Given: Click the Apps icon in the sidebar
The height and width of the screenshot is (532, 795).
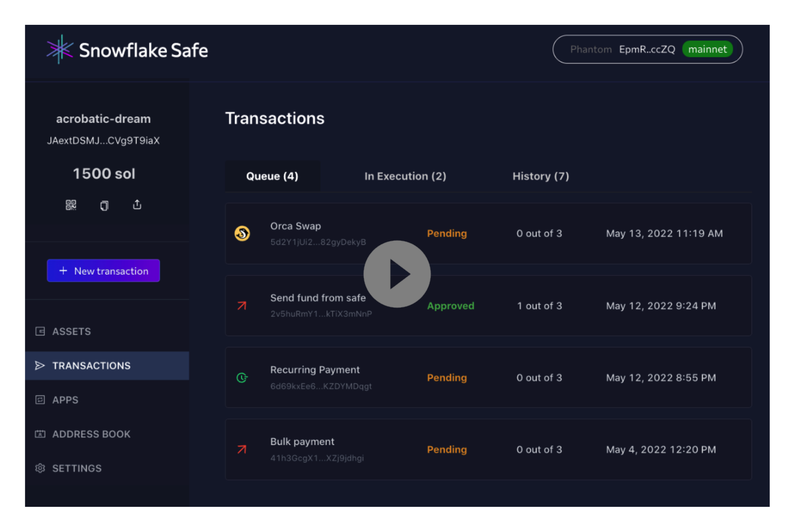Looking at the screenshot, I should coord(40,400).
